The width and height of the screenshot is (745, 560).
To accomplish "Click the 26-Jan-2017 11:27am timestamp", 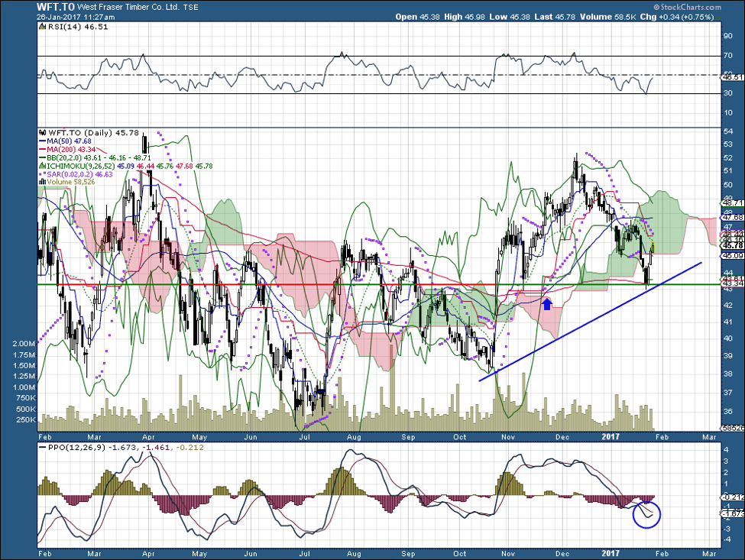I will pos(76,17).
